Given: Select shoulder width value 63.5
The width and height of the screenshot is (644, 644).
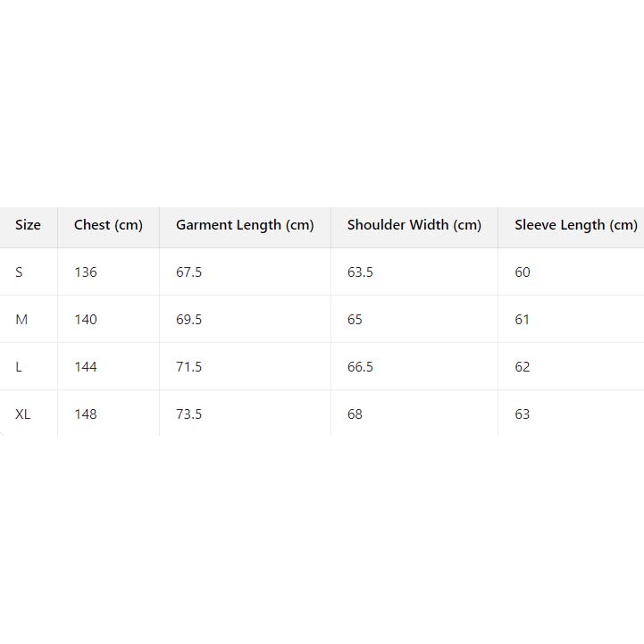Looking at the screenshot, I should pos(360,272).
